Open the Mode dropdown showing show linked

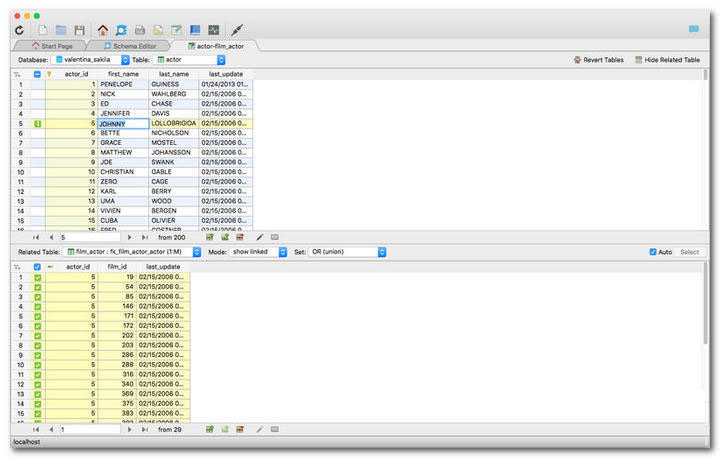pos(259,252)
